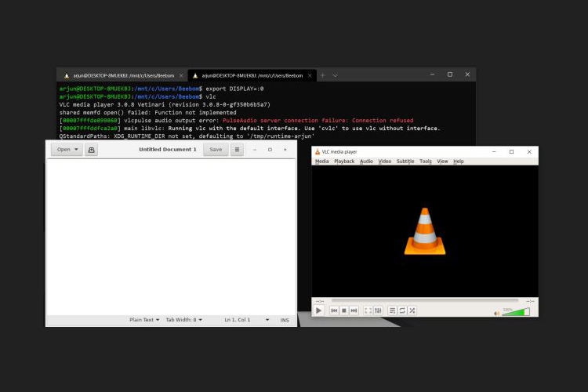Open the Subtitle menu in VLC
588x392 pixels.
coord(405,162)
